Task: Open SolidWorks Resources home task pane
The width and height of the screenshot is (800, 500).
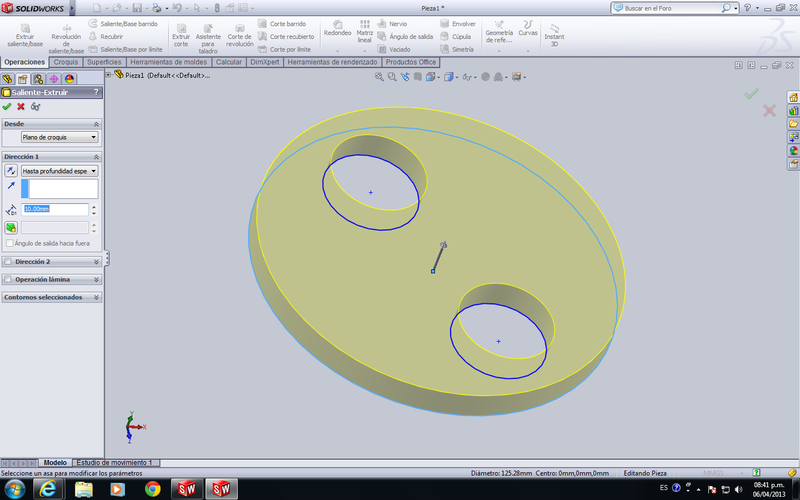Action: (x=793, y=97)
